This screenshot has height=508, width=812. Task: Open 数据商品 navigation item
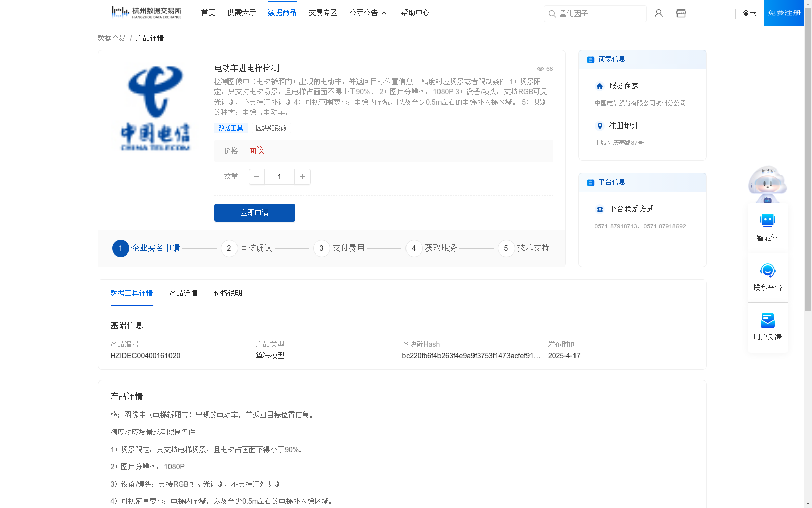[x=282, y=13]
